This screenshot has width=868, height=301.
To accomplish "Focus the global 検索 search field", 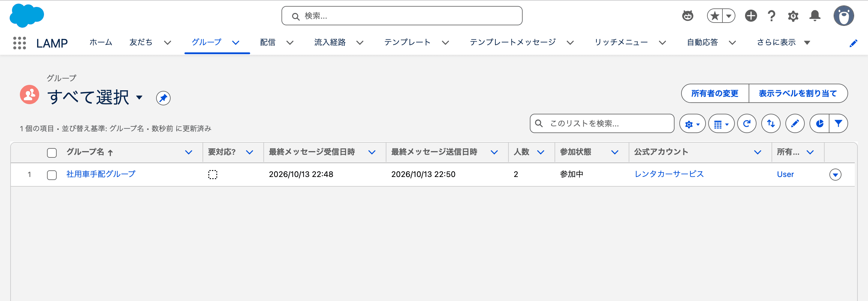I will pyautogui.click(x=402, y=16).
